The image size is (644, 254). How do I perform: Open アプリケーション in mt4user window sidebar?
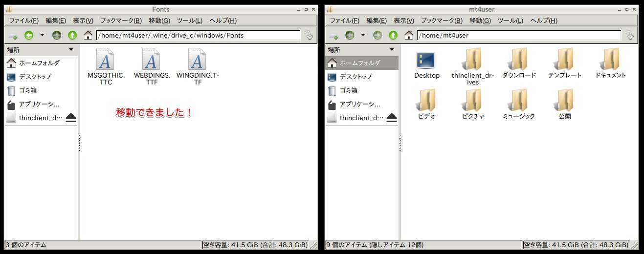pyautogui.click(x=362, y=104)
